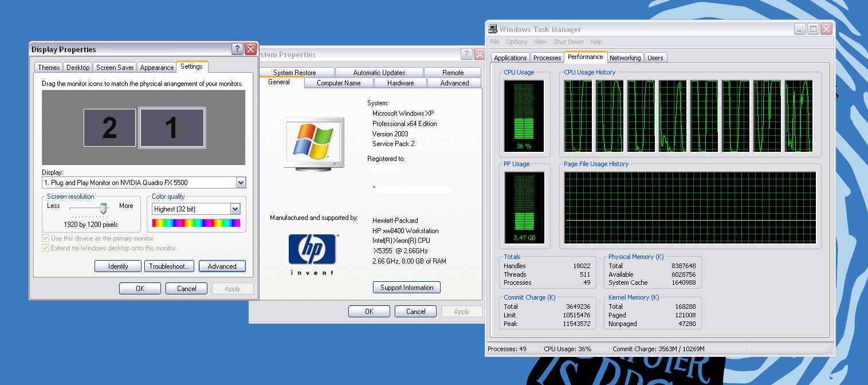Image resolution: width=868 pixels, height=385 pixels.
Task: Click the Display Properties help question-mark button
Action: pos(237,49)
